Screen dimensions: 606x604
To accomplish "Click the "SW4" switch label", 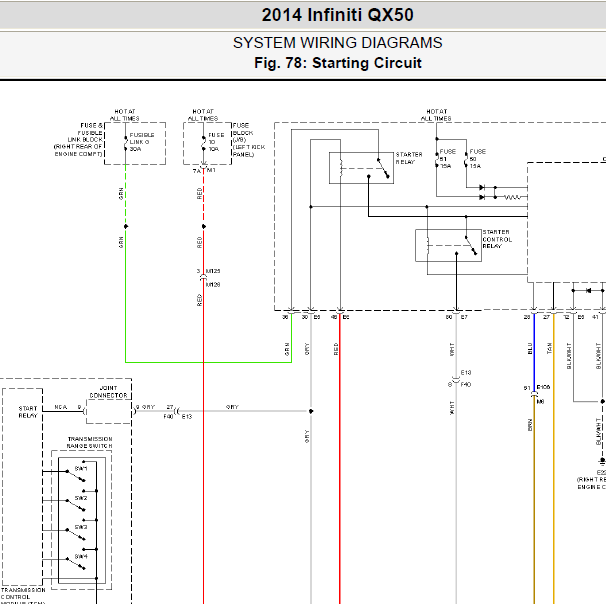I will (81, 556).
